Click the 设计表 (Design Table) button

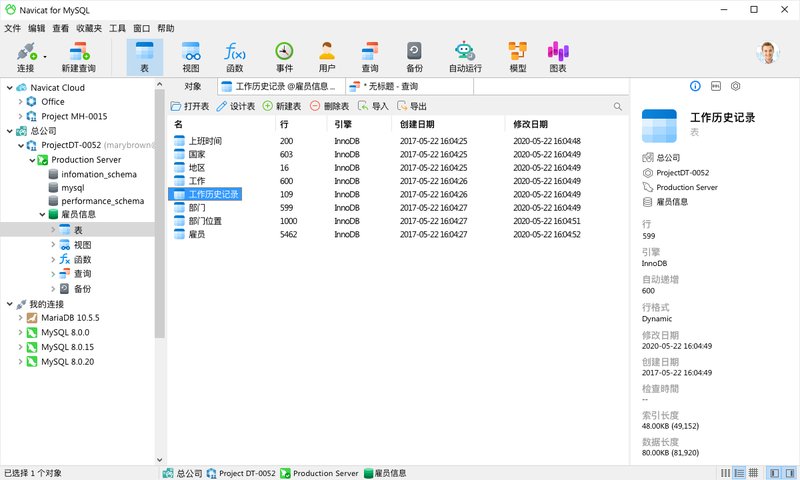click(x=236, y=106)
